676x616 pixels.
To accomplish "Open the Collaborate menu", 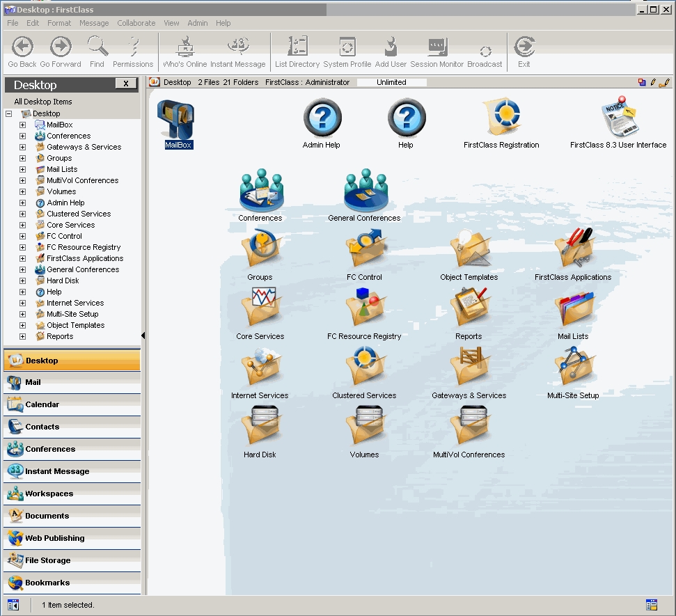I will pyautogui.click(x=136, y=23).
